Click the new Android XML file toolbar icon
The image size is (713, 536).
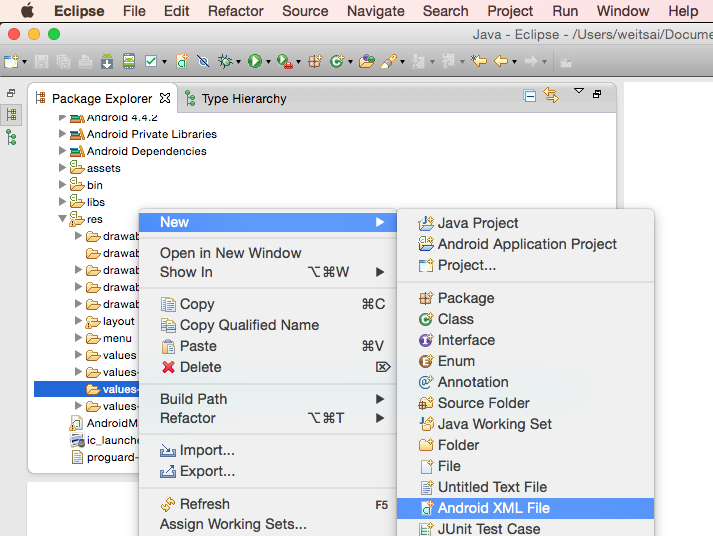(x=182, y=61)
